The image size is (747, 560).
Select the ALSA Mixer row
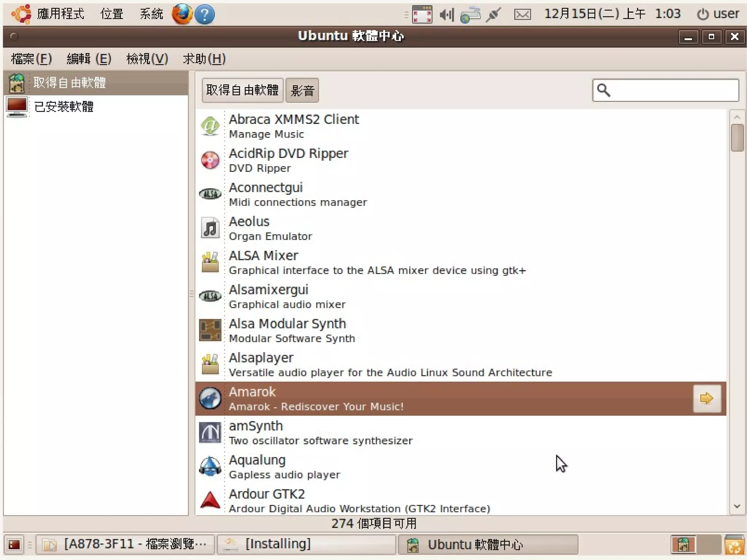[x=461, y=262]
